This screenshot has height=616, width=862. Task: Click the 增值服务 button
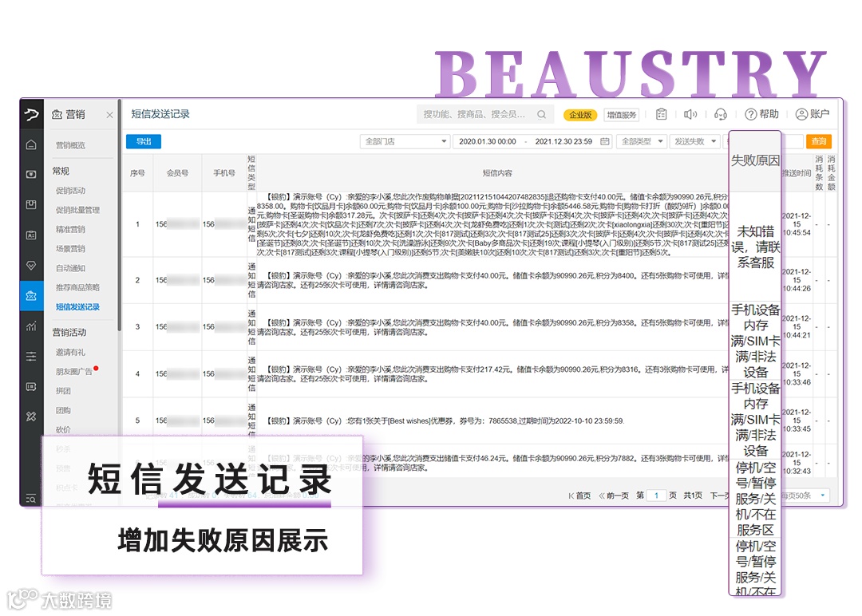(621, 114)
